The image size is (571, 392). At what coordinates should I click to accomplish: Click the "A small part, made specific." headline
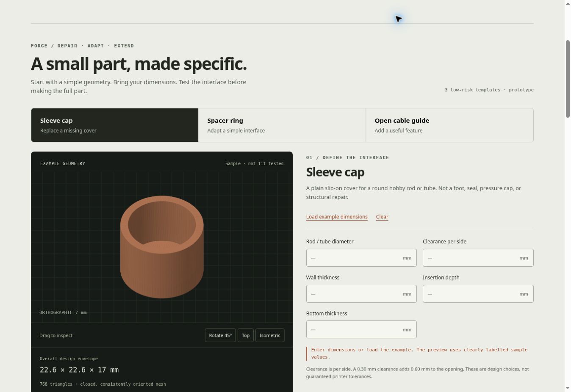click(x=139, y=64)
